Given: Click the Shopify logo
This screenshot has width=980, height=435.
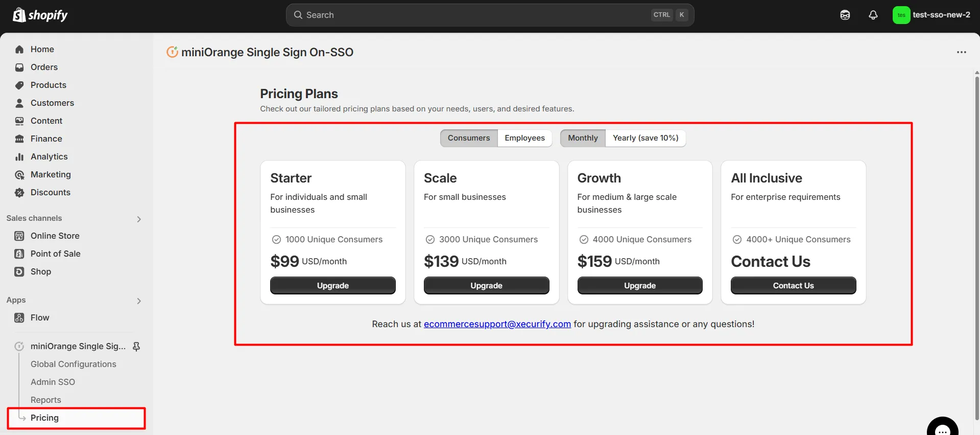Looking at the screenshot, I should [40, 15].
